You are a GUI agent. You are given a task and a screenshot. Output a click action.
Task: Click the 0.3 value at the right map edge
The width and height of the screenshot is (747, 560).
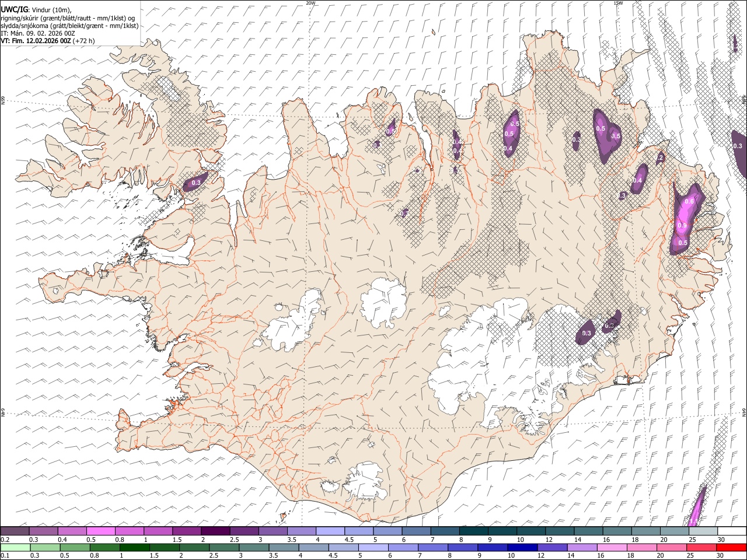tap(738, 146)
